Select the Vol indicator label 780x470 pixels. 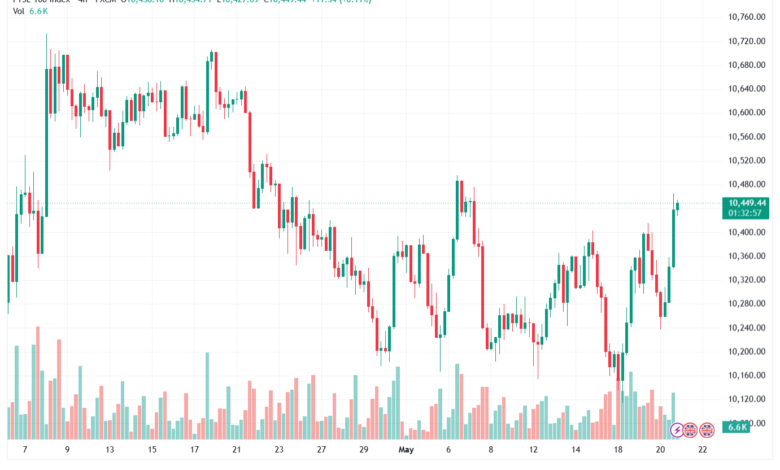click(x=18, y=11)
